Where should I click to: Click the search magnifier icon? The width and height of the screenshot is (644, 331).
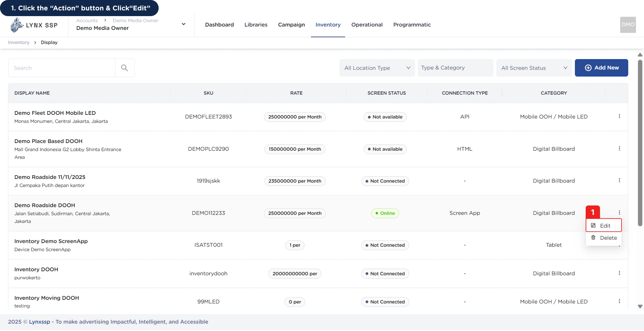[124, 68]
